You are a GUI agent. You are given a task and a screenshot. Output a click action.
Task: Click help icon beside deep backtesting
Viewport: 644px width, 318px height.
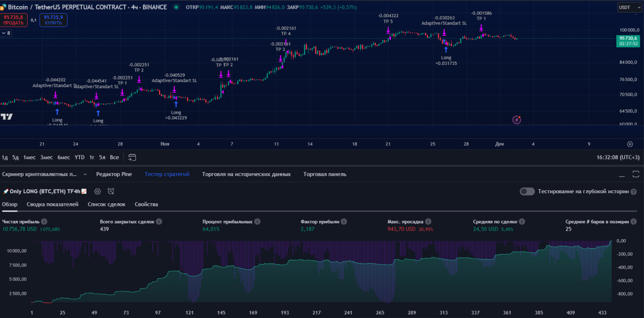click(633, 192)
